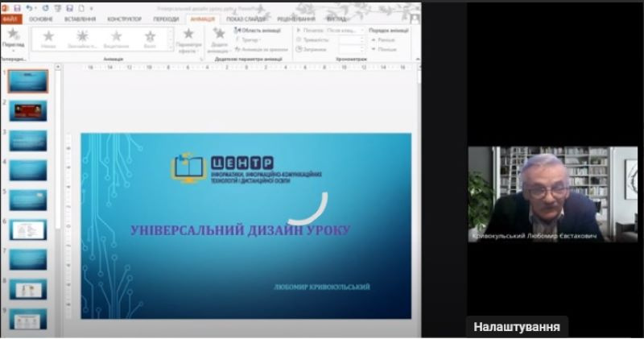644x339 pixels.
Task: Select slide 4 thumbnail
Action: 28,170
